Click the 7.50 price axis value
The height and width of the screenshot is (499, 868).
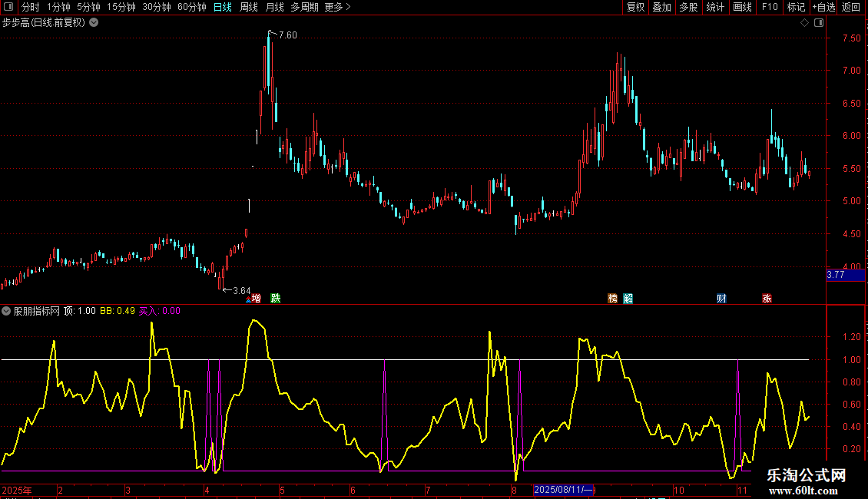click(x=851, y=38)
